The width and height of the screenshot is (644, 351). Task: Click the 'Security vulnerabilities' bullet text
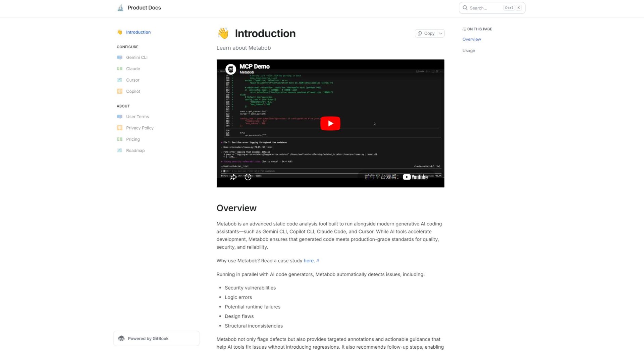[x=250, y=288]
